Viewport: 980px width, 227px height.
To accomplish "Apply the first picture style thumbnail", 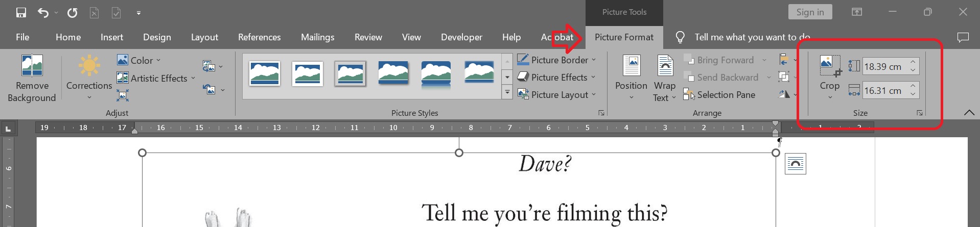I will (x=265, y=73).
